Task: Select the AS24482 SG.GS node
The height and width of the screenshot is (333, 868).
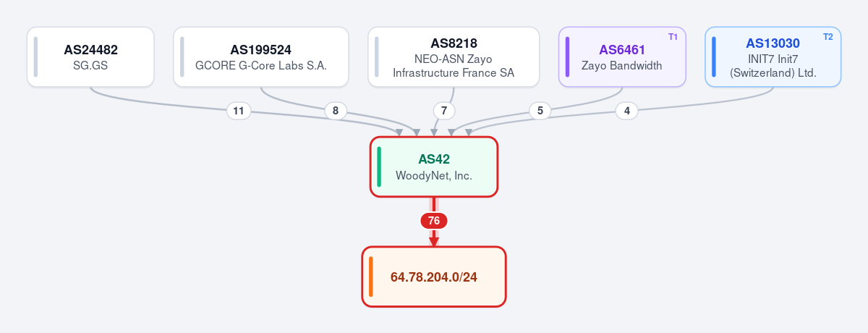Action: pos(90,57)
